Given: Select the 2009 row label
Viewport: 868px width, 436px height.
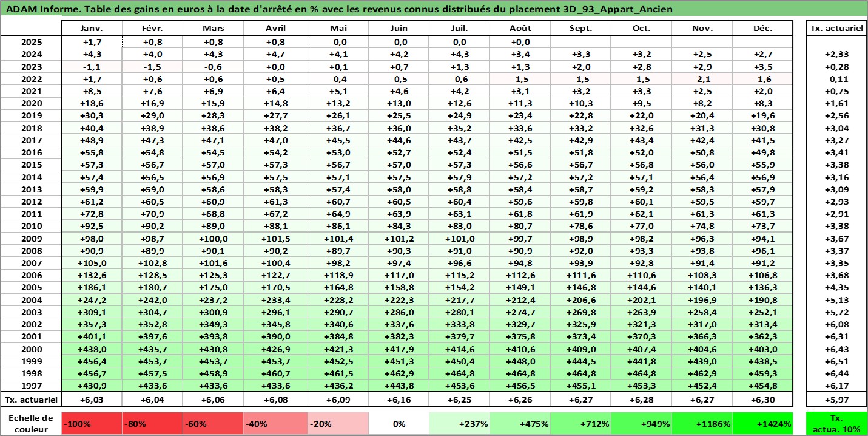Looking at the screenshot, I should tap(31, 239).
